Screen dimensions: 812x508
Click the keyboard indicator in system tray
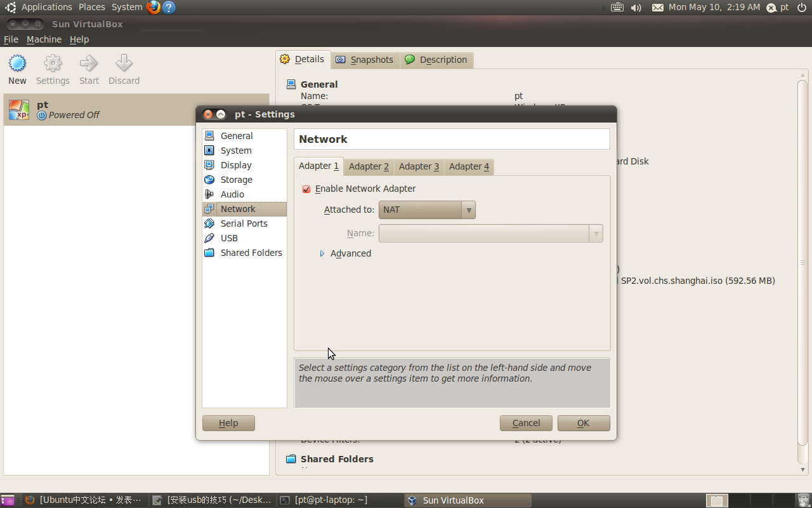617,7
